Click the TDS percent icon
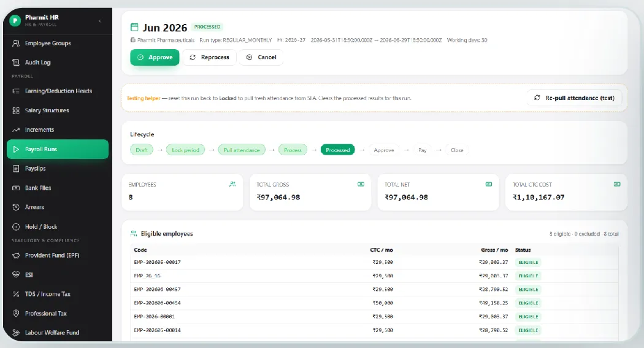The image size is (644, 348). pyautogui.click(x=16, y=294)
